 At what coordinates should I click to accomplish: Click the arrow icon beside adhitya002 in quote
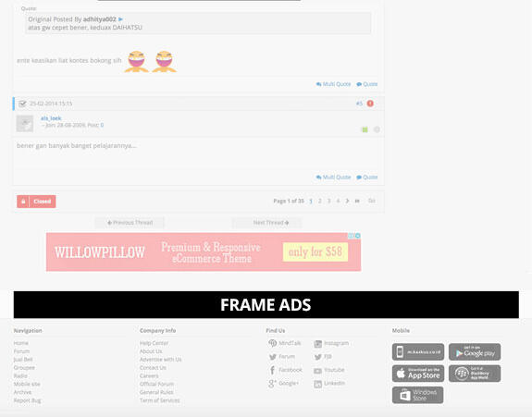(x=120, y=19)
